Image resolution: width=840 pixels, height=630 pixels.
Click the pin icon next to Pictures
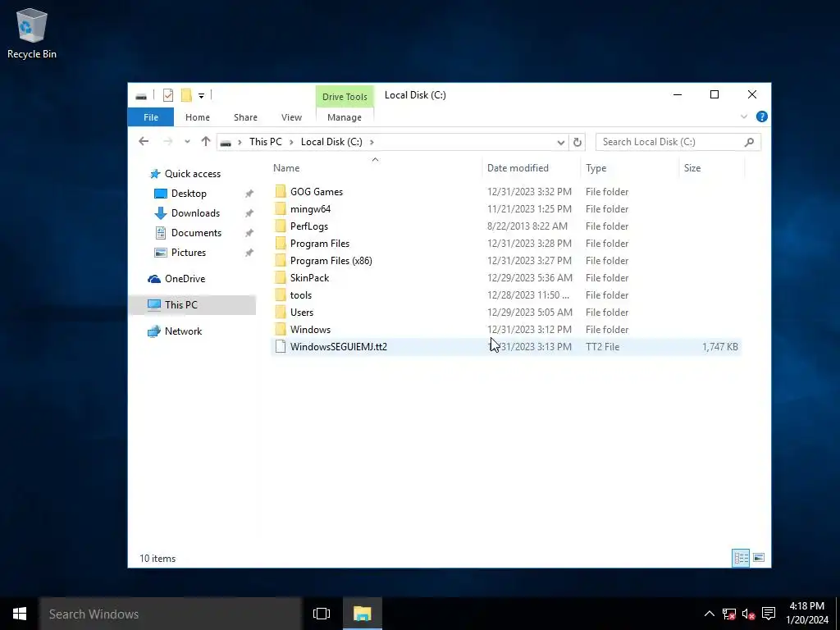(249, 253)
